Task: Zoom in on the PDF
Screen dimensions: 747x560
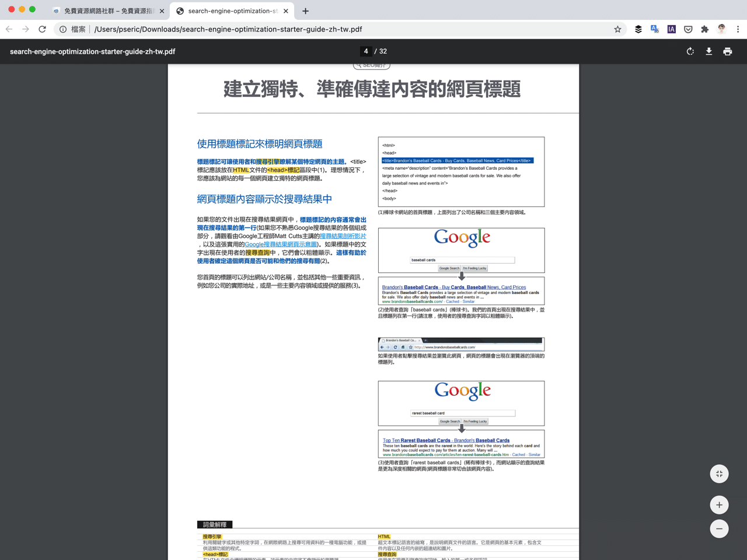Action: tap(720, 505)
